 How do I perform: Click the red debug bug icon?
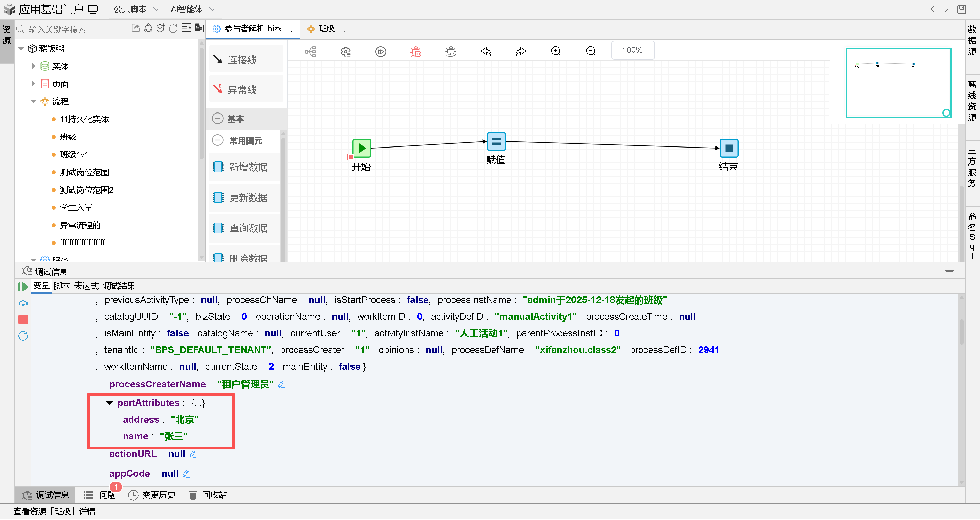(x=415, y=51)
